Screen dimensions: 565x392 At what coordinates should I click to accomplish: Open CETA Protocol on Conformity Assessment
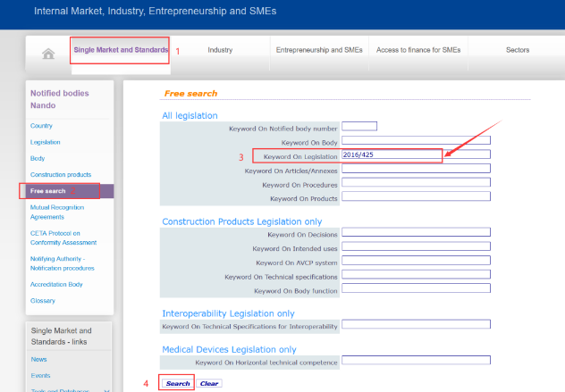tap(64, 237)
